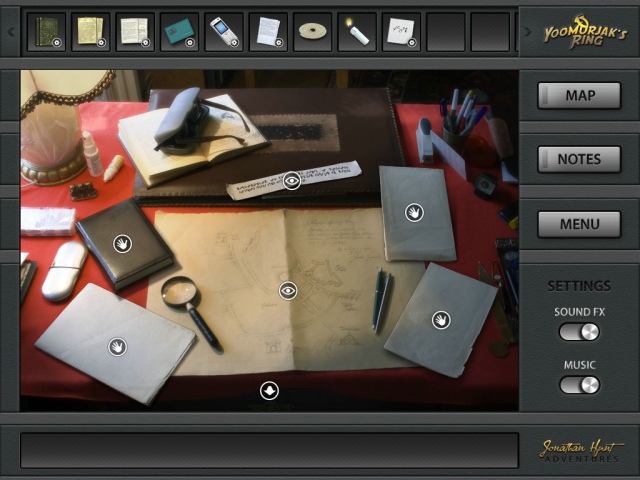Examine the paper strip with eye icon
The height and width of the screenshot is (480, 640).
(291, 180)
